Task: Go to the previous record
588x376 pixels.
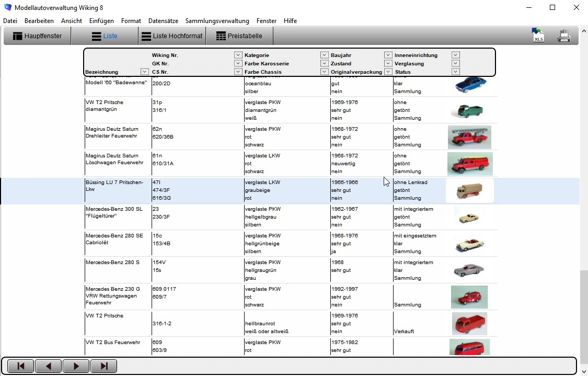Action: [49, 366]
